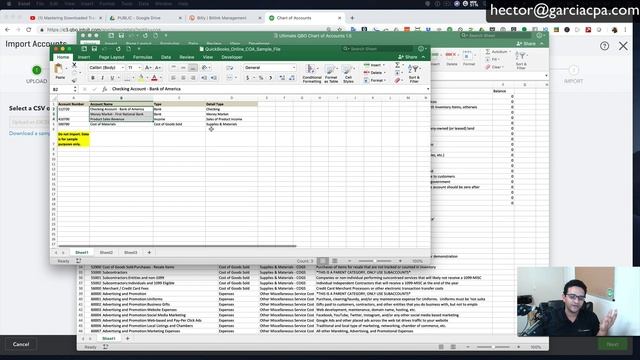This screenshot has width=640, height=360.
Task: Open the Formulas ribbon tab in front window
Action: coord(142,57)
